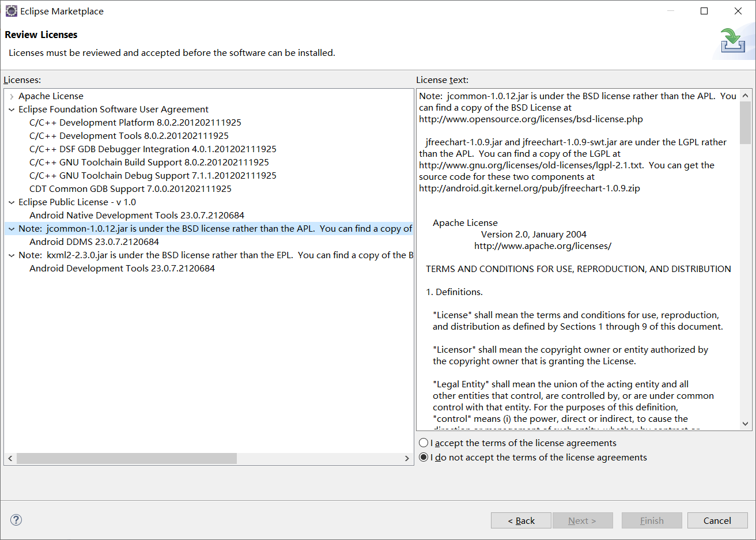
Task: Click the Cancel button
Action: coord(717,520)
